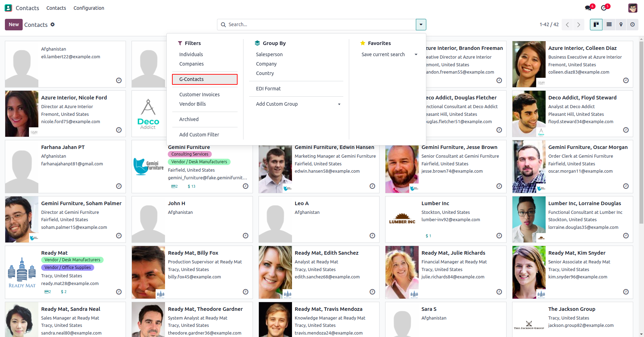Toggle the Companies filter

(191, 64)
